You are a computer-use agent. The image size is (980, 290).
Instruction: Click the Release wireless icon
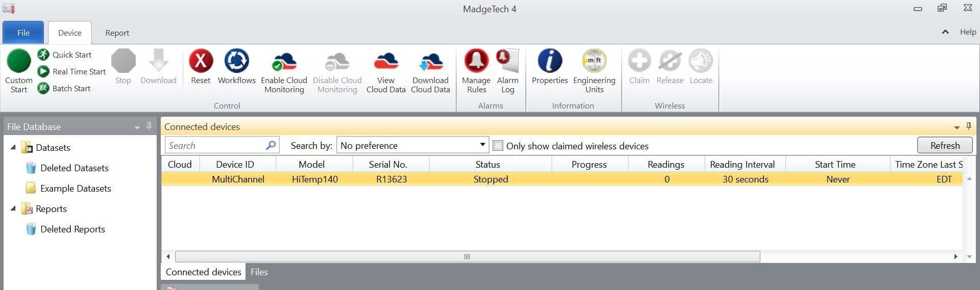(x=670, y=61)
